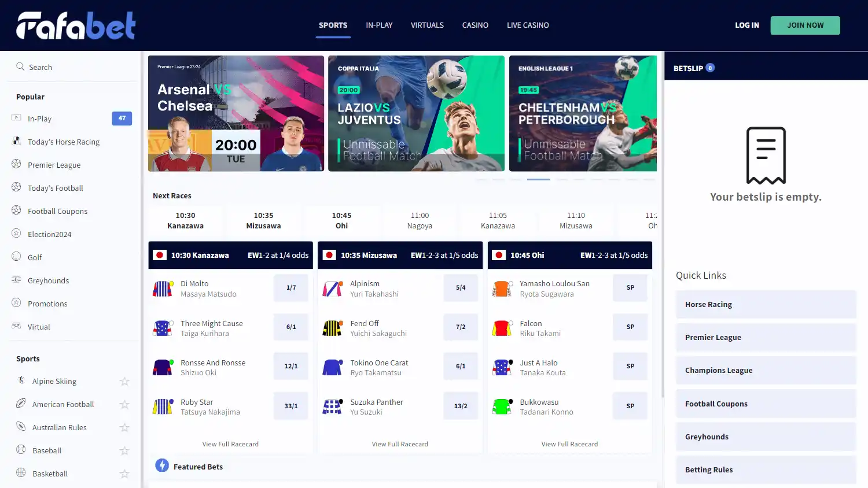Click the Virtual sidebar icon
The height and width of the screenshot is (488, 868).
[x=16, y=326]
